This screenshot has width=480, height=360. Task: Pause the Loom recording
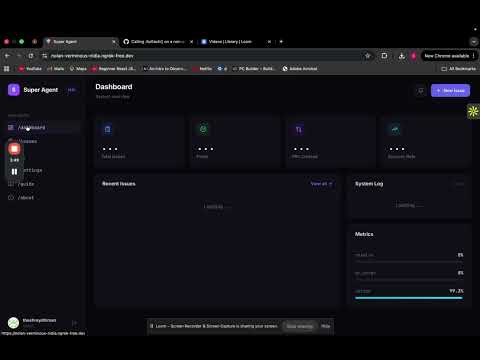coord(14,172)
